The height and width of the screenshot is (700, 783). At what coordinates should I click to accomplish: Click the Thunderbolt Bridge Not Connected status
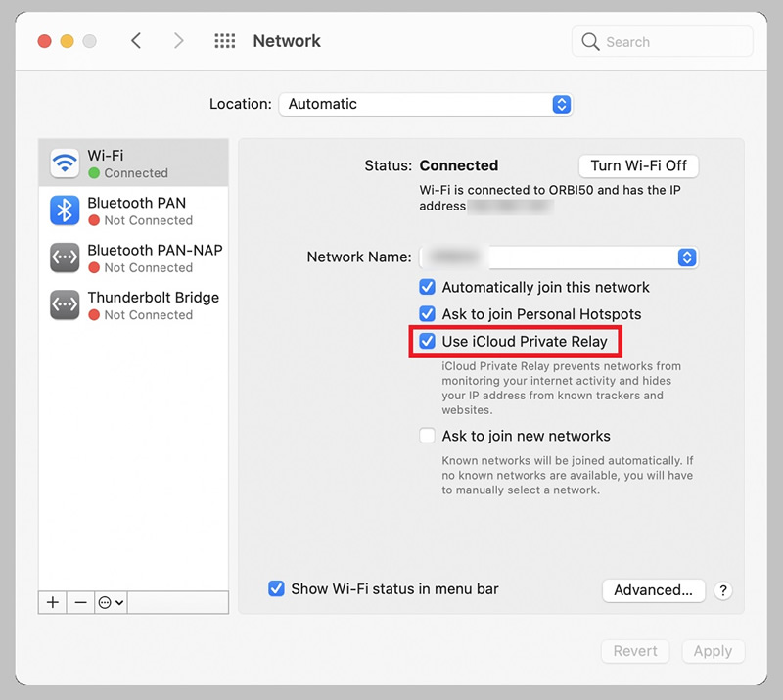click(x=149, y=315)
